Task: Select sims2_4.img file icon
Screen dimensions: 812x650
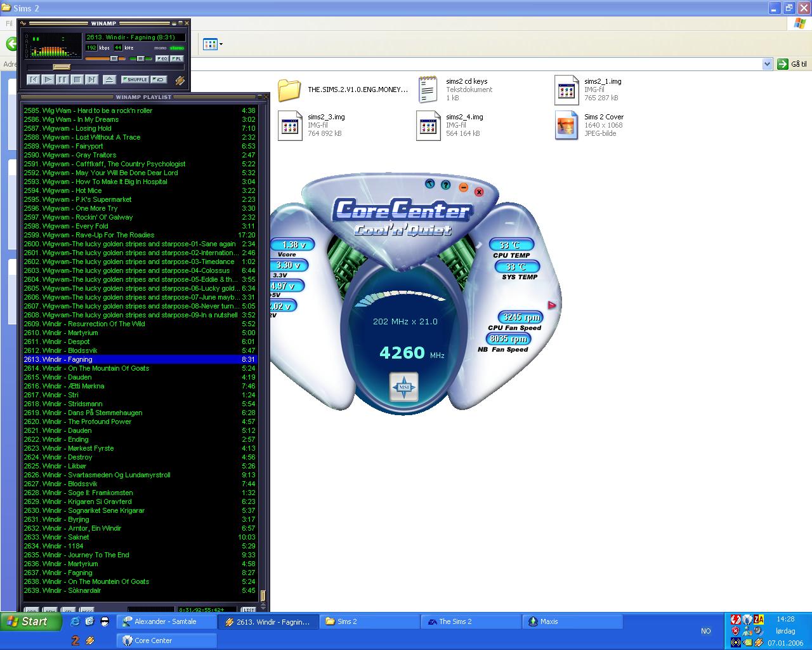Action: tap(428, 125)
